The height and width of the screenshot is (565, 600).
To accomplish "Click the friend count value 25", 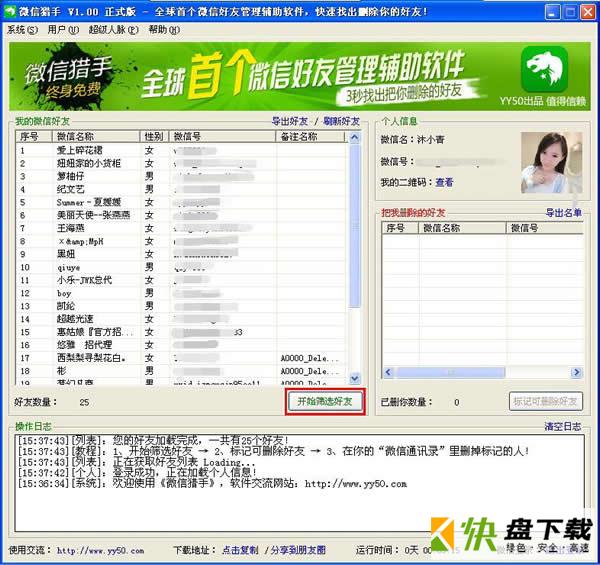I will (x=84, y=402).
